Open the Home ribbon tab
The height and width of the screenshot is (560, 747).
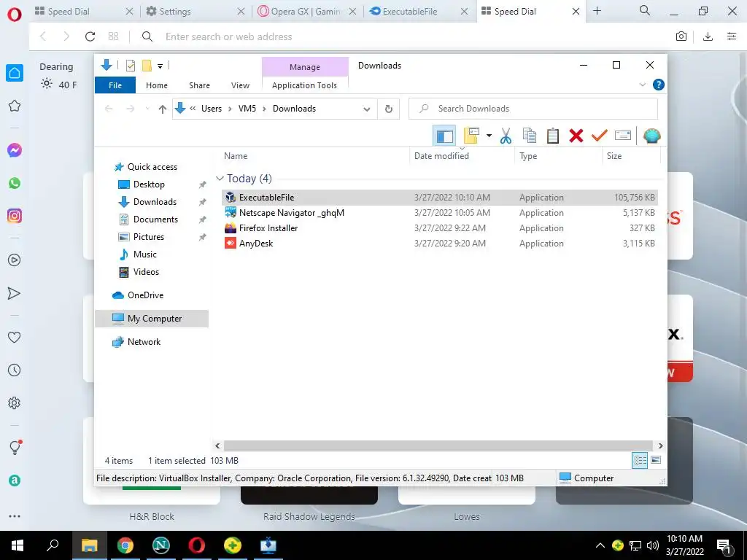pos(157,85)
